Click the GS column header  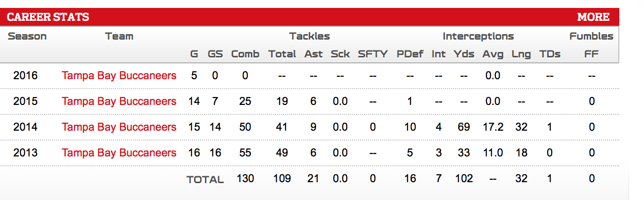(x=215, y=54)
